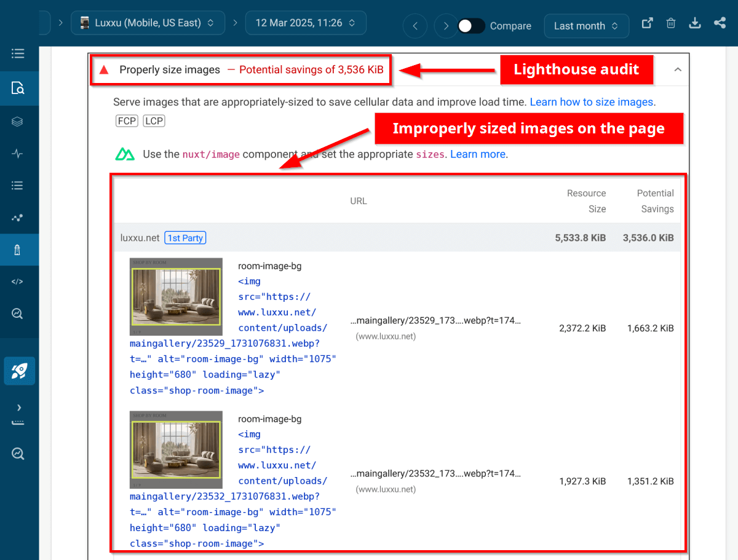Go to the next test with right arrow
Image resolution: width=738 pixels, height=560 pixels.
(446, 26)
